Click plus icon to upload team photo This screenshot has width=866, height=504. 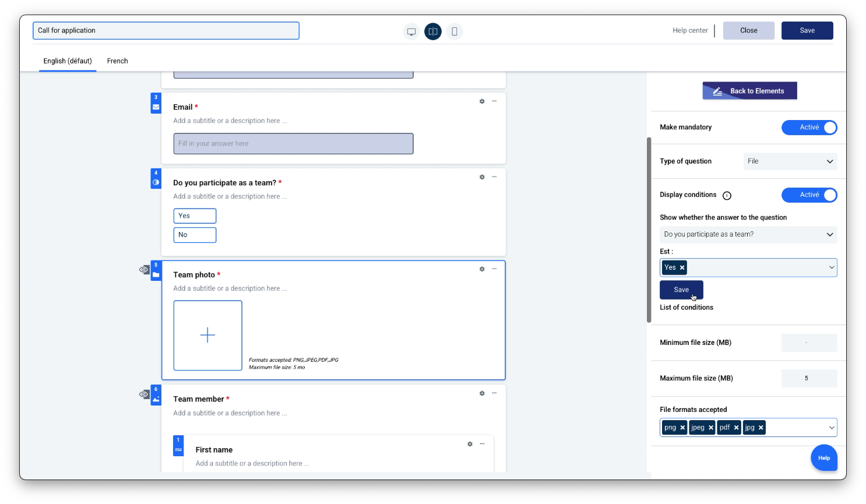coord(207,335)
